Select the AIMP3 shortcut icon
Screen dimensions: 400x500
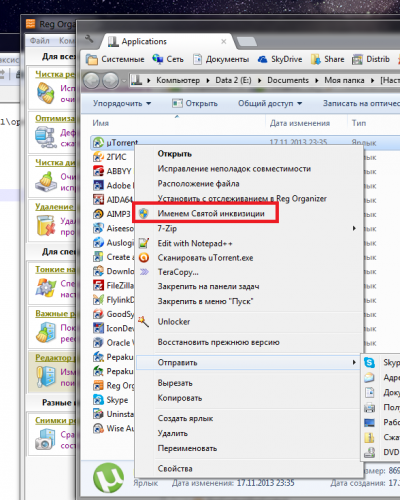98,214
